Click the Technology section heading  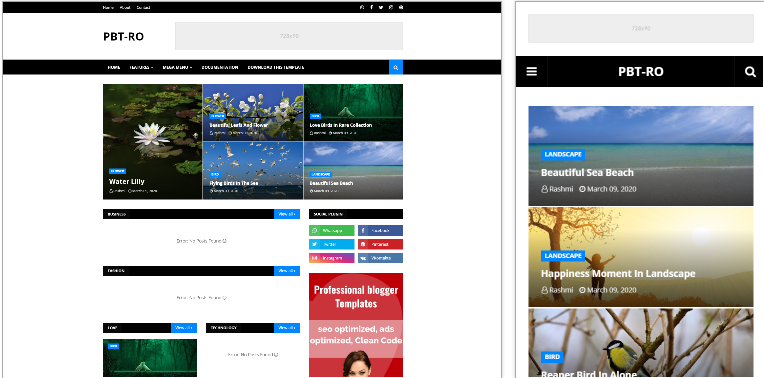click(224, 328)
